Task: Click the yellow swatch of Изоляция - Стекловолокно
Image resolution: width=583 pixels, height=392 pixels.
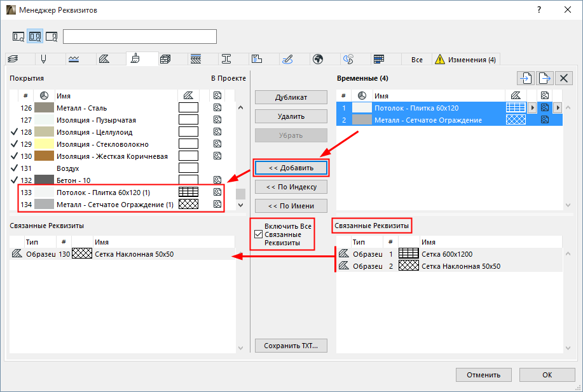Action: [44, 144]
